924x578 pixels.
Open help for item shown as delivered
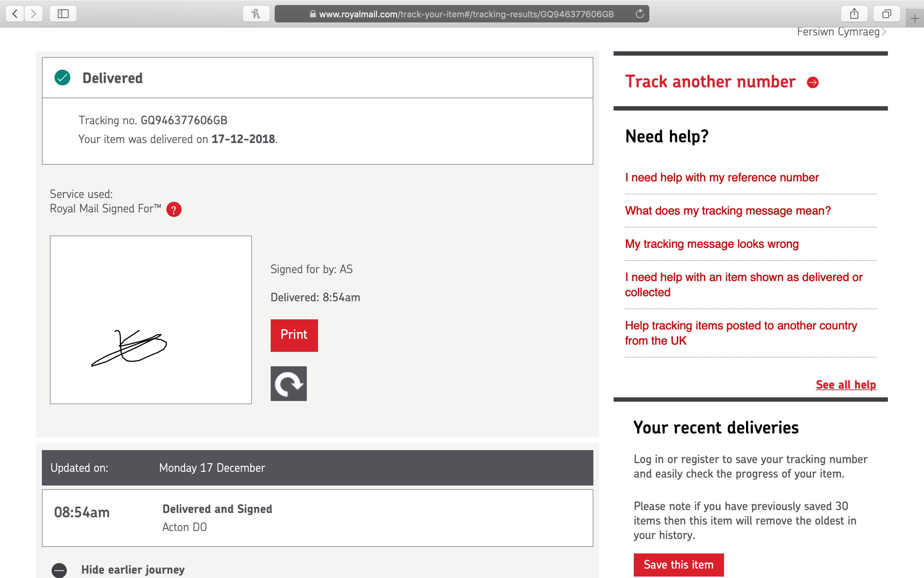(744, 284)
